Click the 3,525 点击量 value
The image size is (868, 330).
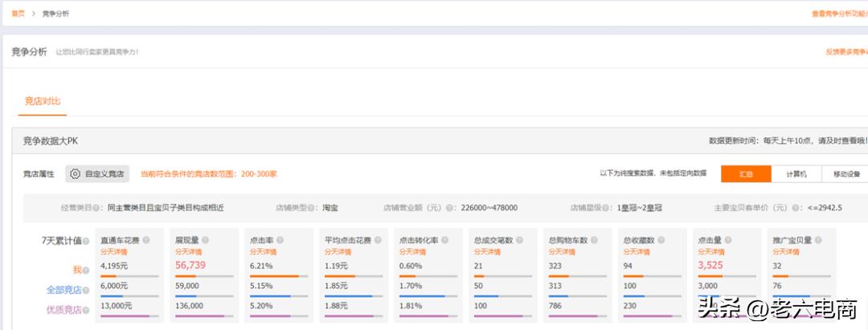(710, 265)
